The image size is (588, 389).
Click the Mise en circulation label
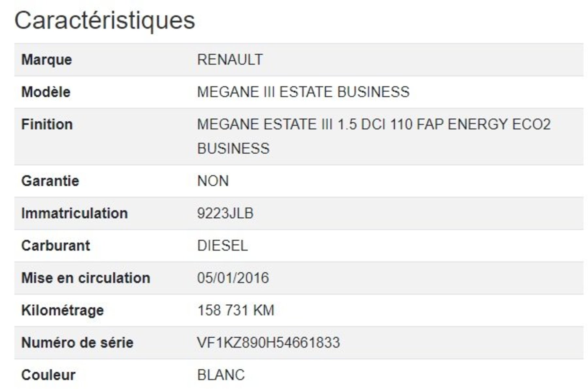click(x=86, y=278)
